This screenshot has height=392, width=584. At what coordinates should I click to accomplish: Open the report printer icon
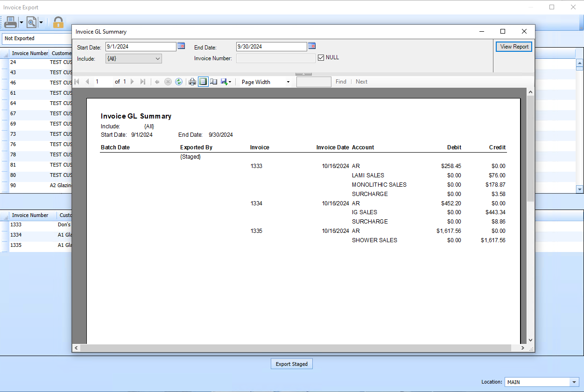pos(192,82)
